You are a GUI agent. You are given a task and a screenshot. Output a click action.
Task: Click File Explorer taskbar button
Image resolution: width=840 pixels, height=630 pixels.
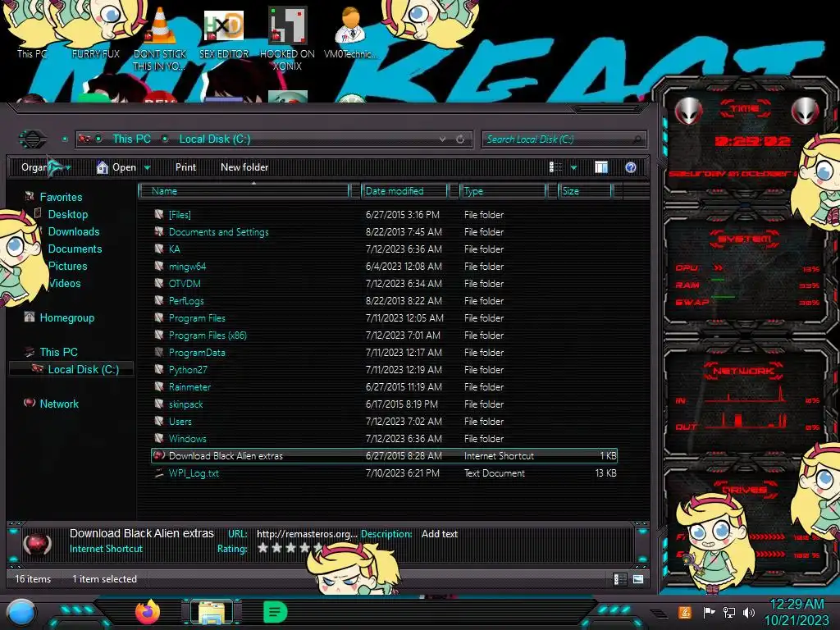click(212, 612)
